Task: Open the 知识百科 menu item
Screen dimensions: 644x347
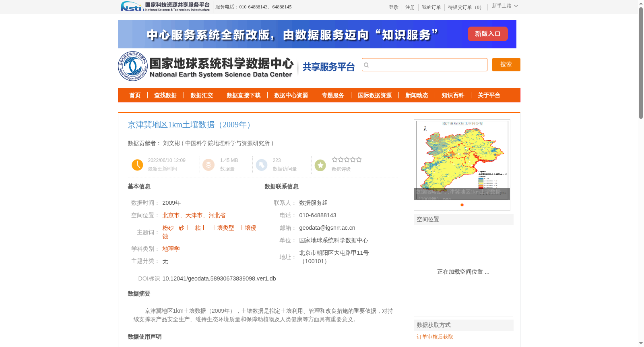Action: point(453,96)
